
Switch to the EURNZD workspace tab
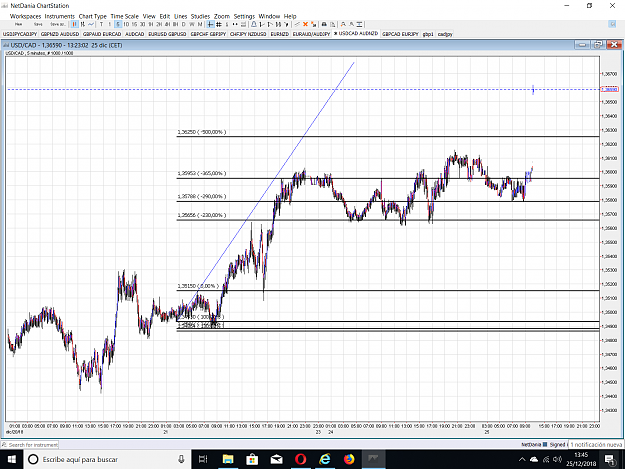pyautogui.click(x=279, y=34)
